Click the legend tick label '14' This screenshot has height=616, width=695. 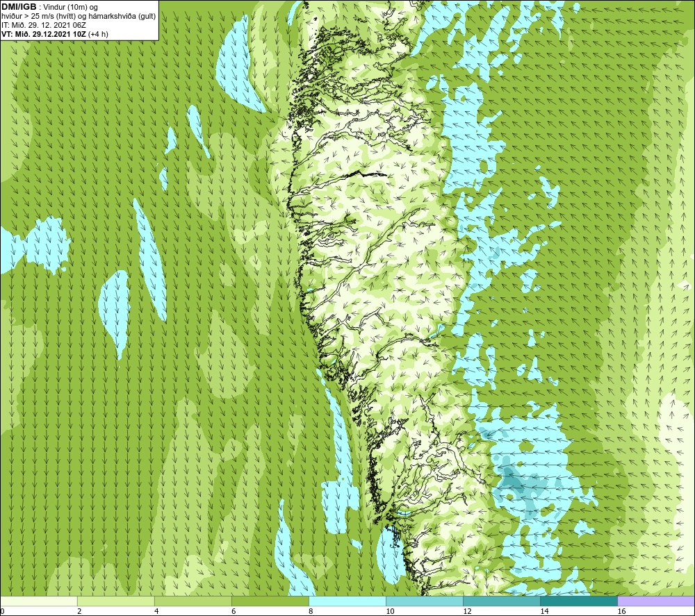[x=545, y=612]
